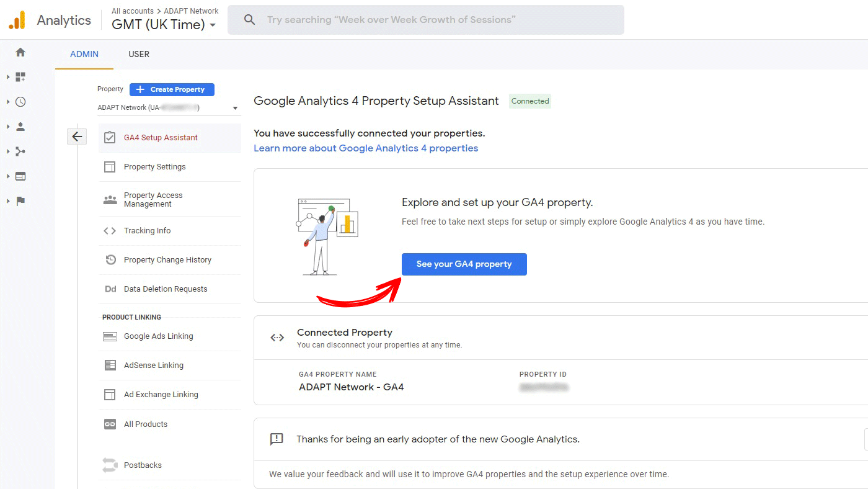Click ADAPT Network - GA4 property name
Image resolution: width=868 pixels, height=489 pixels.
[352, 387]
